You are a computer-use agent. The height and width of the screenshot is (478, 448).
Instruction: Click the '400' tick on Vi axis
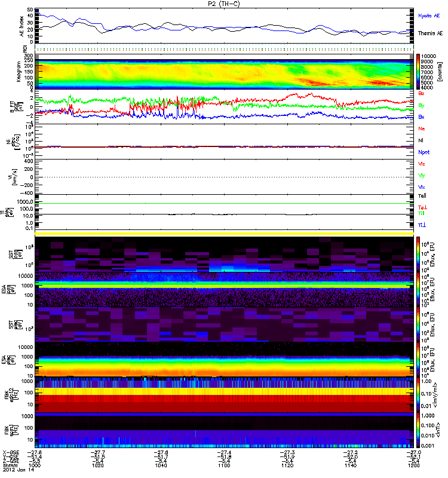[x=29, y=161]
